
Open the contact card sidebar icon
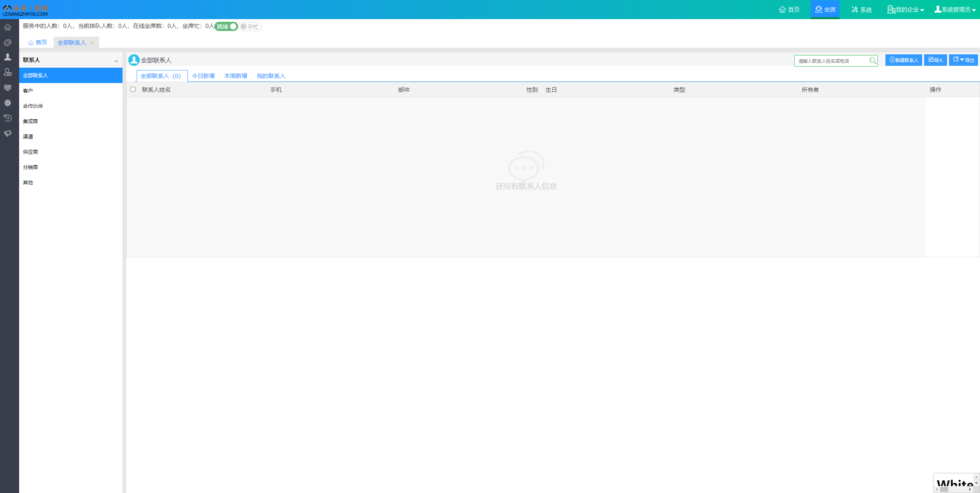[x=8, y=72]
